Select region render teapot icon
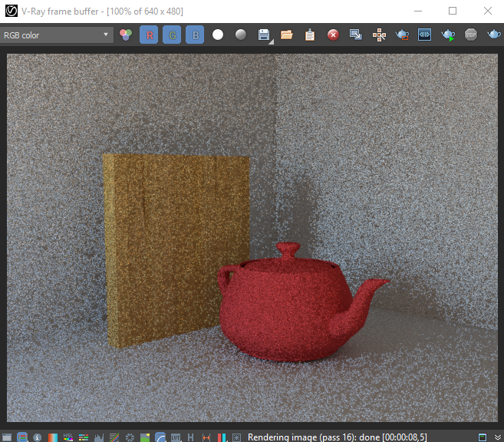 coord(402,35)
